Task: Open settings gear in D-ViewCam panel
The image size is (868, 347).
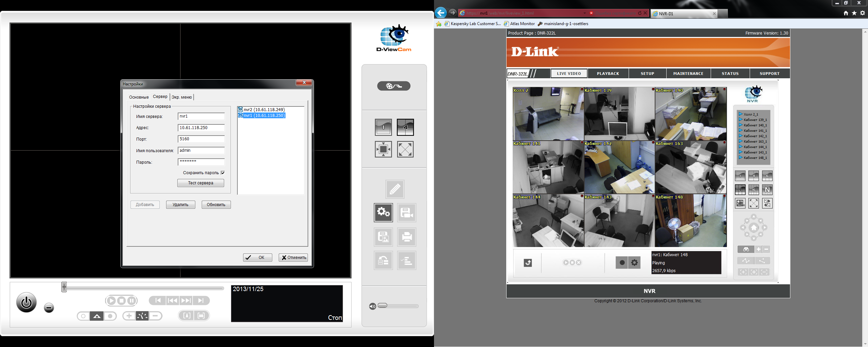Action: [383, 213]
